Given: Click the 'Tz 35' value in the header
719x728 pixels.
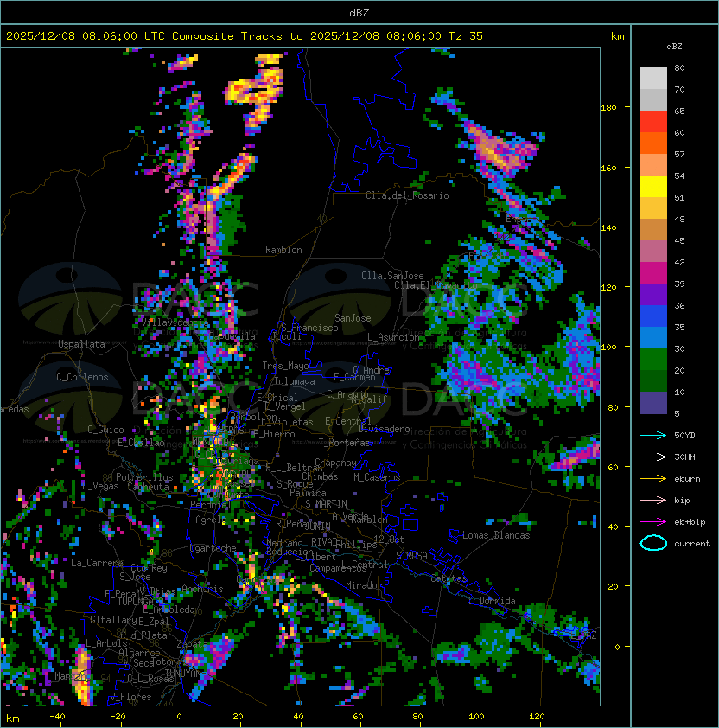Looking at the screenshot, I should click(x=466, y=36).
